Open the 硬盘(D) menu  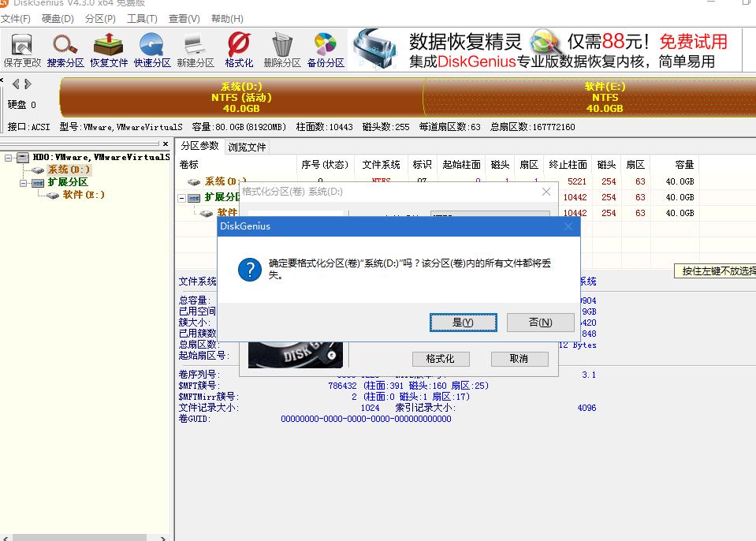click(x=56, y=18)
